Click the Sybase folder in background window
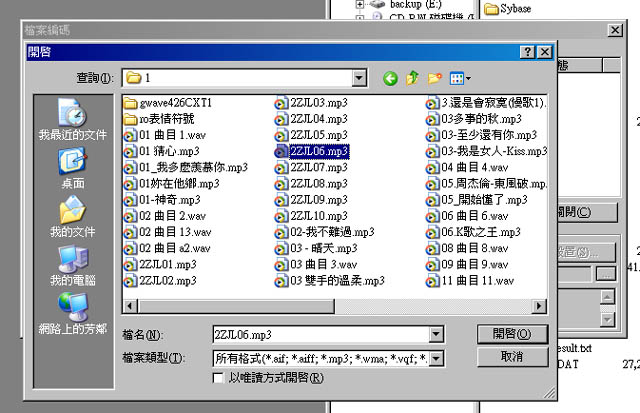Viewport: 640px width, 413px height. 508,9
